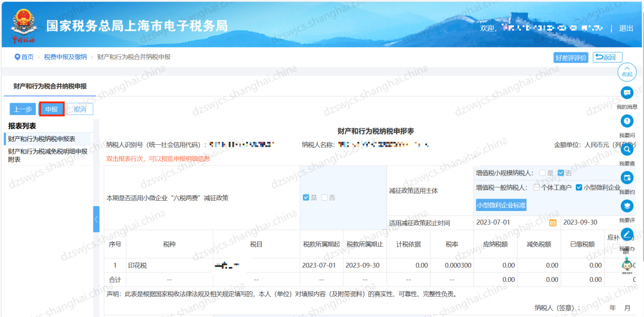This screenshot has width=644, height=317.
Task: Open calendar picker beside 2023-07-01 start date
Action: [553, 223]
